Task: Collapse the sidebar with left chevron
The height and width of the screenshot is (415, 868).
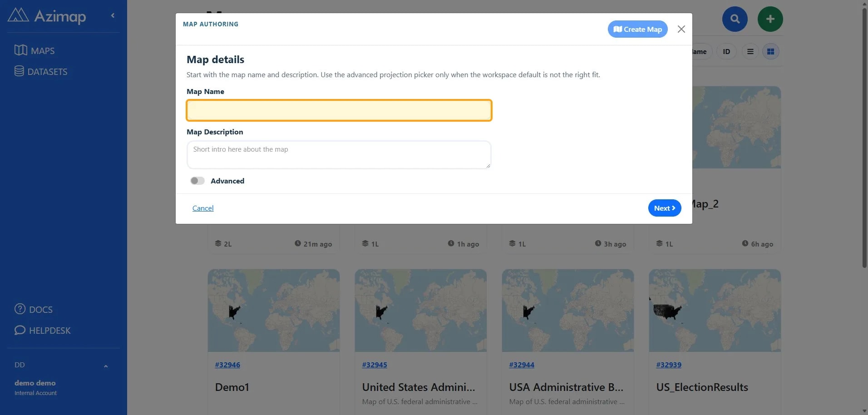Action: click(113, 15)
